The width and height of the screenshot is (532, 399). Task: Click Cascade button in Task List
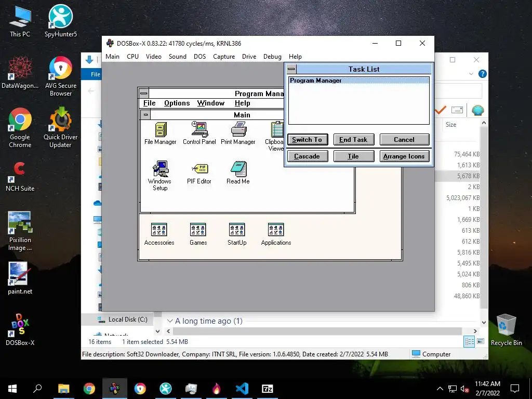point(308,156)
